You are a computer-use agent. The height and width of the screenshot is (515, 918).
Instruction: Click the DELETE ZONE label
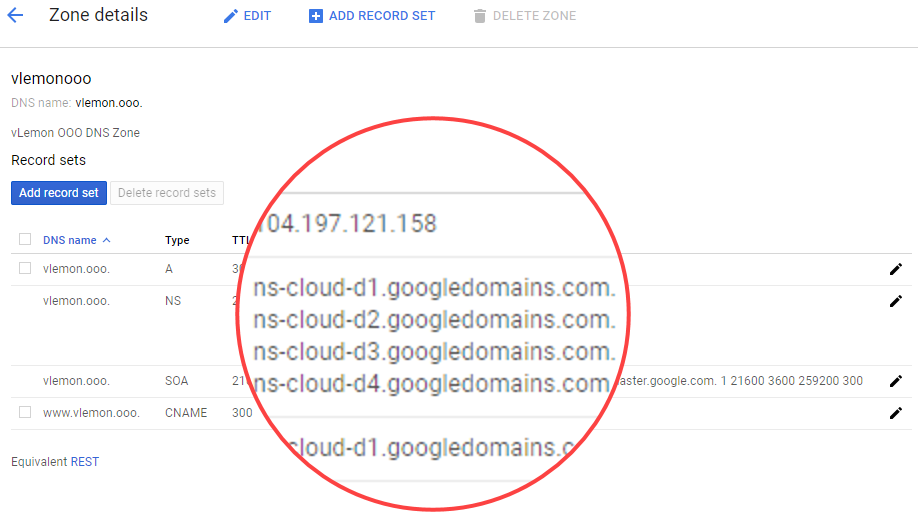(x=537, y=16)
